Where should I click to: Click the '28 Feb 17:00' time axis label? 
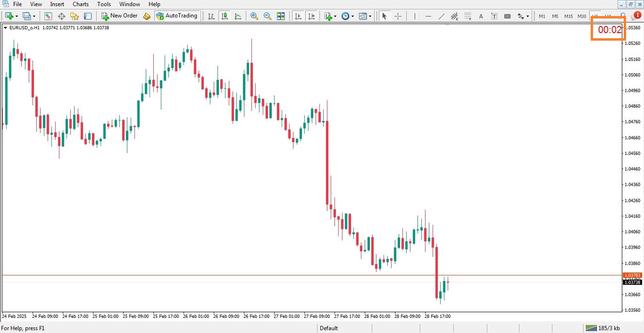(x=437, y=316)
